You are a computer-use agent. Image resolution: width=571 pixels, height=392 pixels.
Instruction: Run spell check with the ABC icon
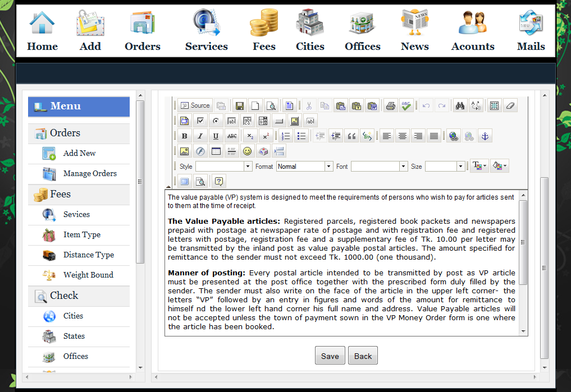[406, 105]
